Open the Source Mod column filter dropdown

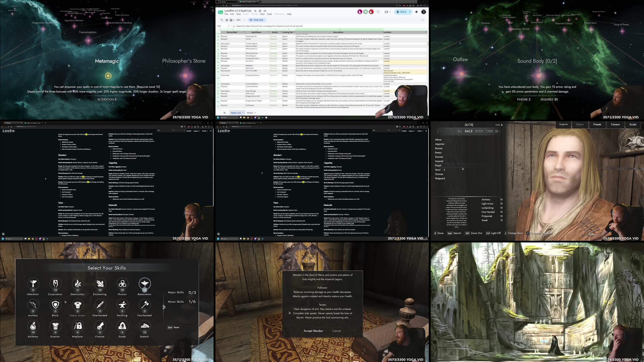pyautogui.click(x=244, y=32)
